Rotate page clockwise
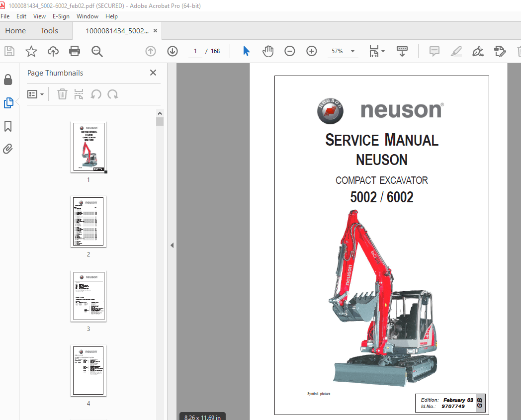Image resolution: width=521 pixels, height=420 pixels. click(x=113, y=94)
